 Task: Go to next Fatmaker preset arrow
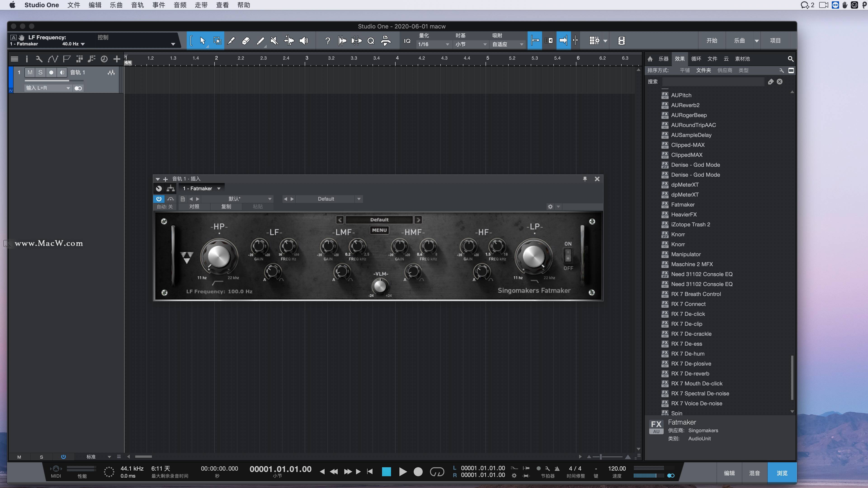[418, 220]
